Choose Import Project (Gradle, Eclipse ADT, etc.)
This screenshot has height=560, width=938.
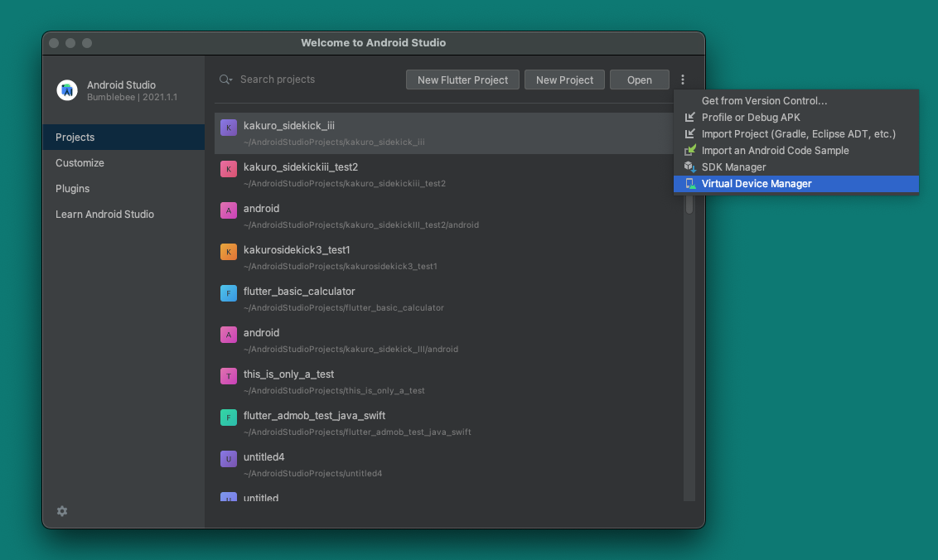click(x=796, y=134)
